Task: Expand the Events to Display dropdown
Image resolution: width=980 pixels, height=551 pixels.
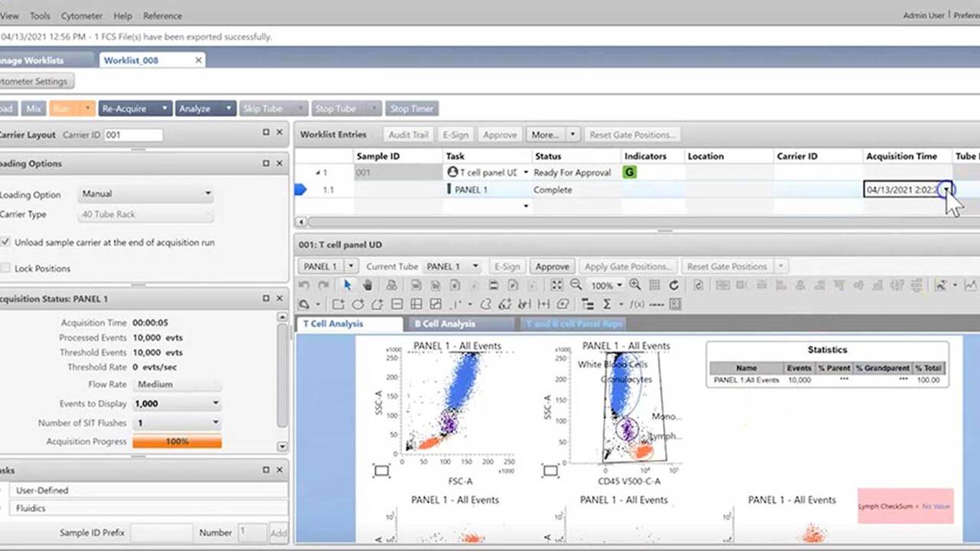Action: pos(176,403)
